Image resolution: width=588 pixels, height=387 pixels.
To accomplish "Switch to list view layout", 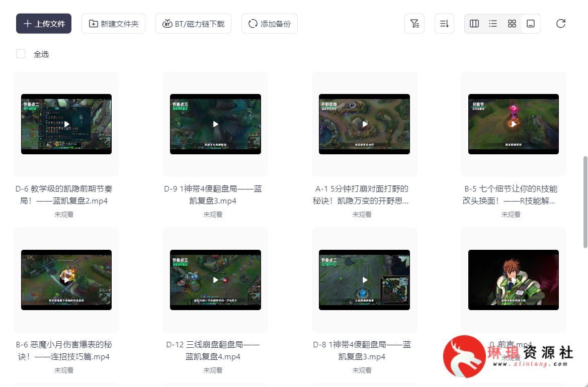I will [493, 24].
